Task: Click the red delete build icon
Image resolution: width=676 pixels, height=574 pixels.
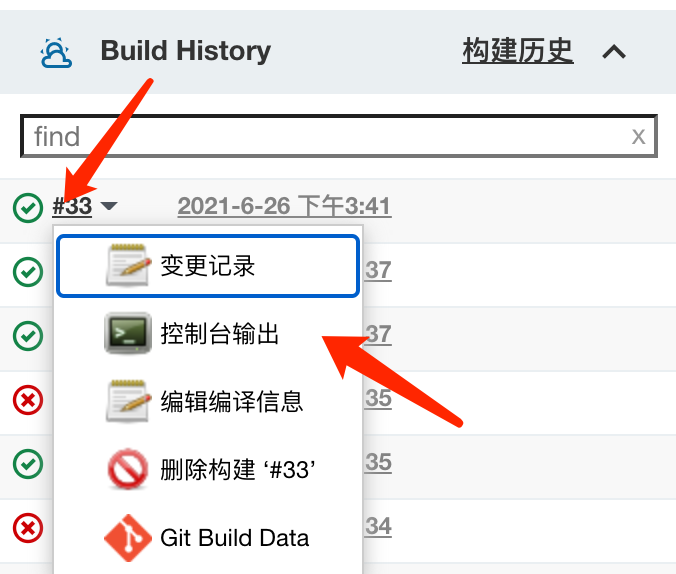Action: click(128, 469)
